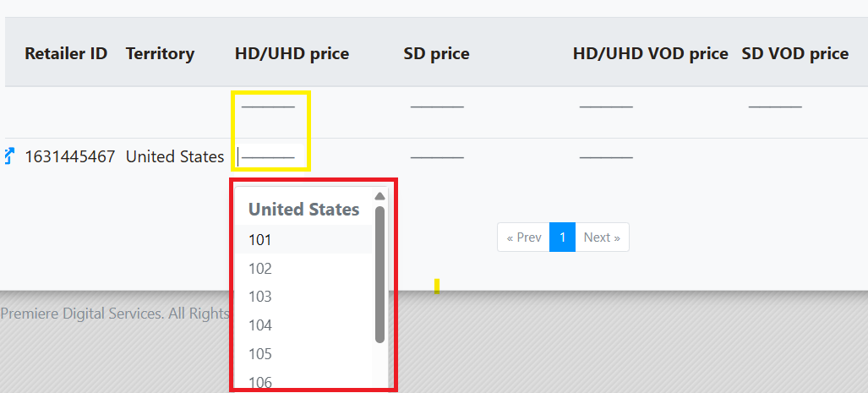Click the top-row HD/UHD price field

269,105
